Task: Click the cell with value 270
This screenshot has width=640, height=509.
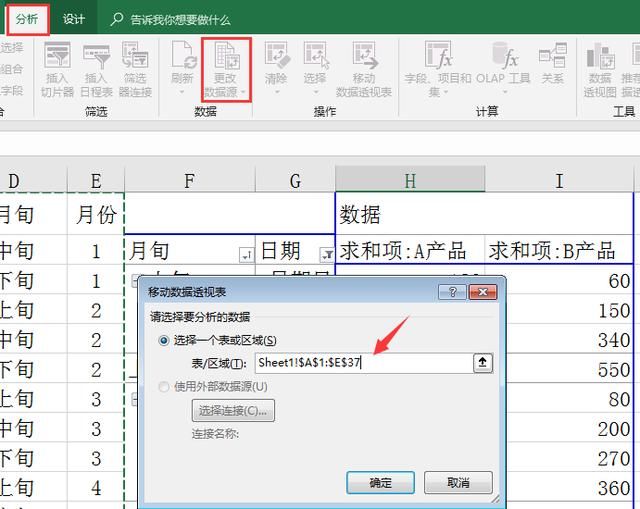Action: click(569, 458)
